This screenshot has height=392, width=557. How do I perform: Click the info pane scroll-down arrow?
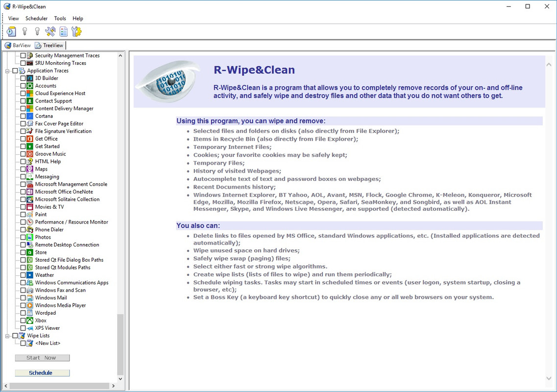549,378
